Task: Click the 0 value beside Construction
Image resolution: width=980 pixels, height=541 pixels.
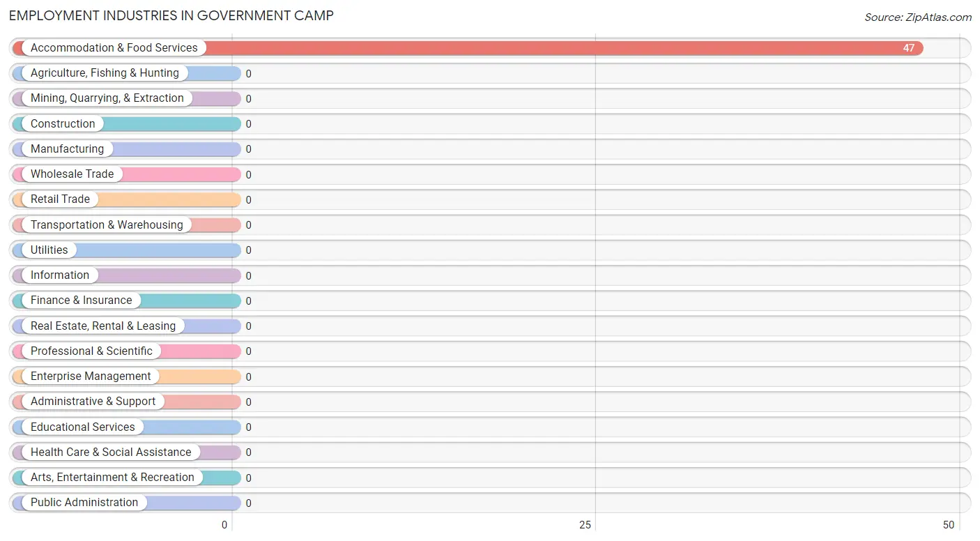Action: pos(248,124)
